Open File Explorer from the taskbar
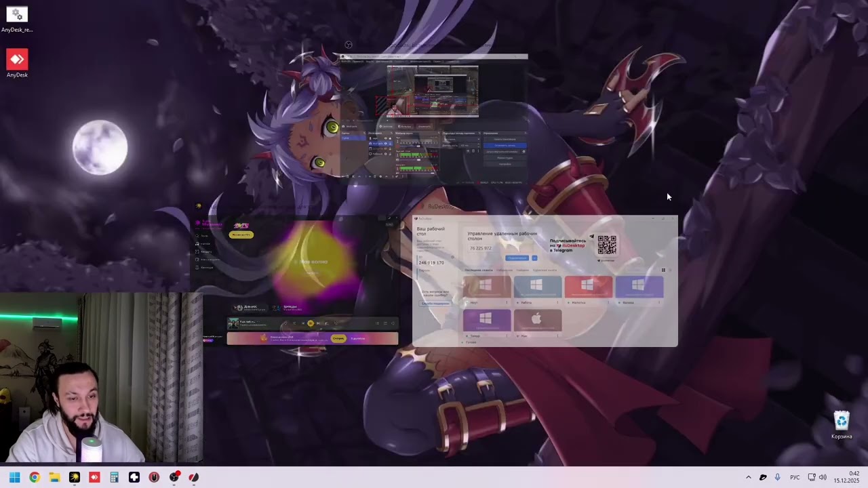Screen dimensions: 868x488 click(54, 477)
